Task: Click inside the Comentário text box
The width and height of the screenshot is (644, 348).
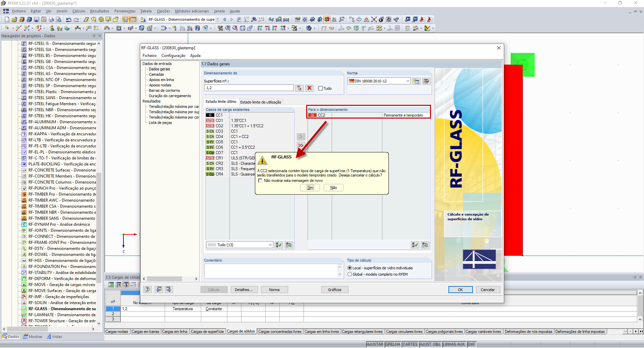Action: pos(270,271)
